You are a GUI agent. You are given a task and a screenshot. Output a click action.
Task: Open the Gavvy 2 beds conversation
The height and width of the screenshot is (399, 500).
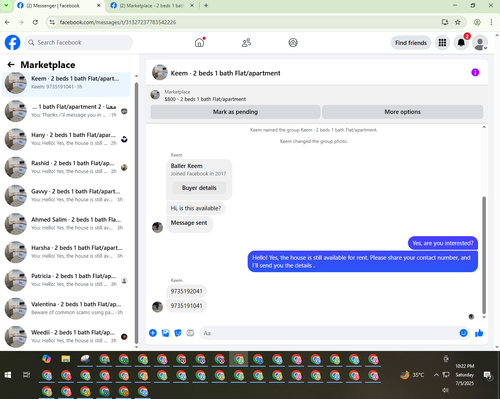(x=66, y=195)
